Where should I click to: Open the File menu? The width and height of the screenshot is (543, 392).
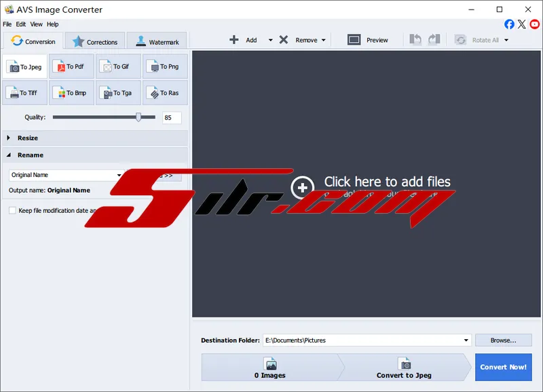point(7,24)
